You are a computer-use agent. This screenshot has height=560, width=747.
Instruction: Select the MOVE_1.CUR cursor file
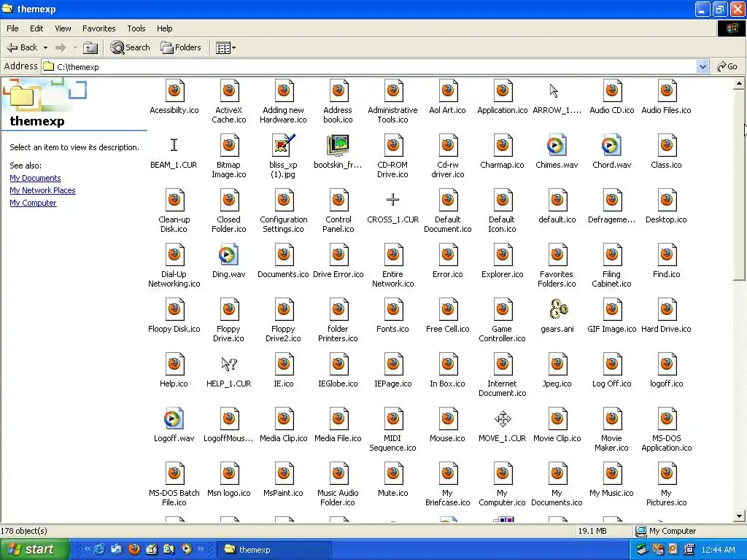[503, 419]
